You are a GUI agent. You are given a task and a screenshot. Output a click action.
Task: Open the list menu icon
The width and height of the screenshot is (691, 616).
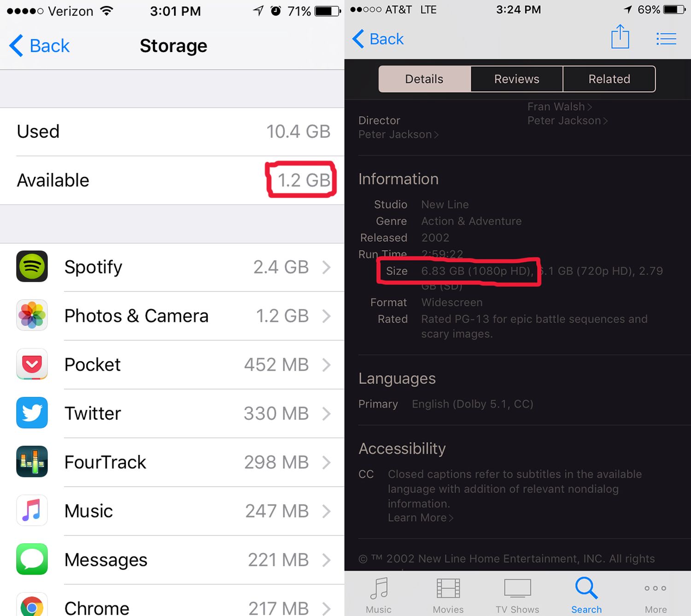(x=666, y=39)
